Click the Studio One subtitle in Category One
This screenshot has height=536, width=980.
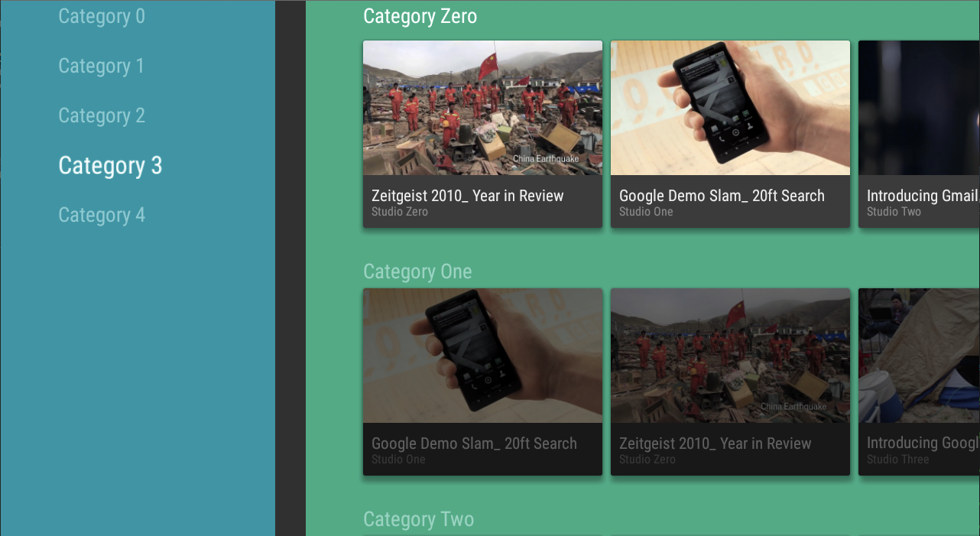pos(398,460)
